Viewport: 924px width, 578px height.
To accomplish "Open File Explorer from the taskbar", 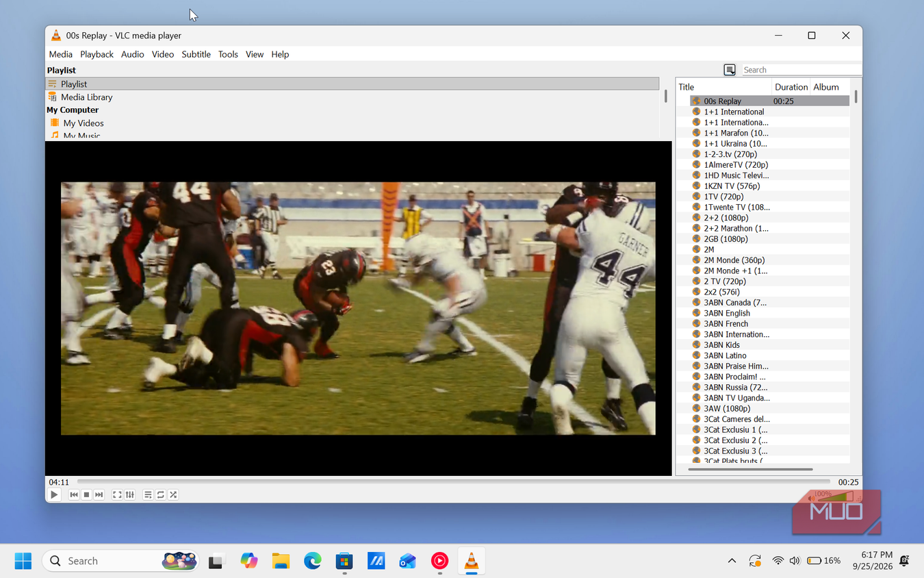I will [281, 561].
